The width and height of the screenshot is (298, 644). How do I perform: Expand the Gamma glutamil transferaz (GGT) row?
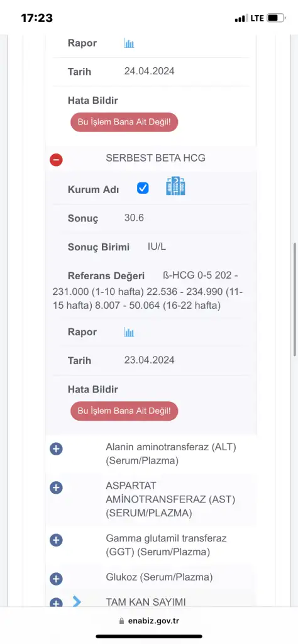point(56,540)
